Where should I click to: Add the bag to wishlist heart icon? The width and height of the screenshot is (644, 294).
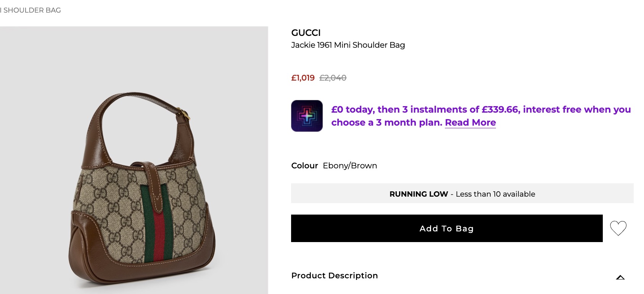[x=618, y=228]
